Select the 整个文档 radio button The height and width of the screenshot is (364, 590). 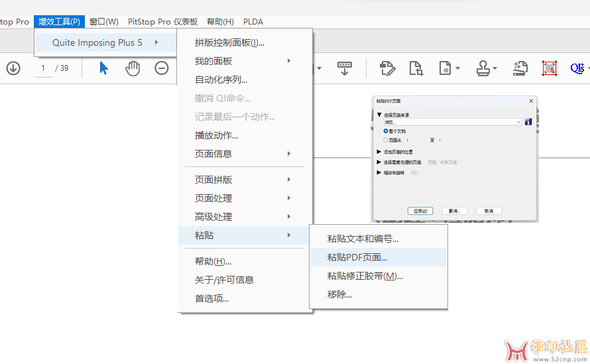[x=386, y=131]
